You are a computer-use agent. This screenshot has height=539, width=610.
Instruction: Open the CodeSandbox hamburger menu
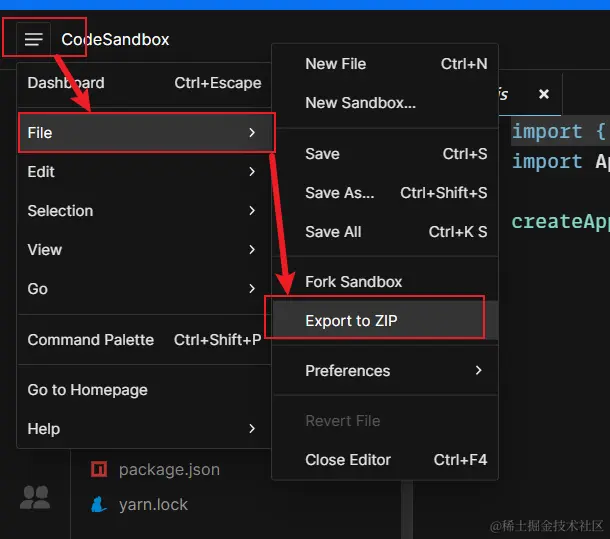pyautogui.click(x=33, y=39)
